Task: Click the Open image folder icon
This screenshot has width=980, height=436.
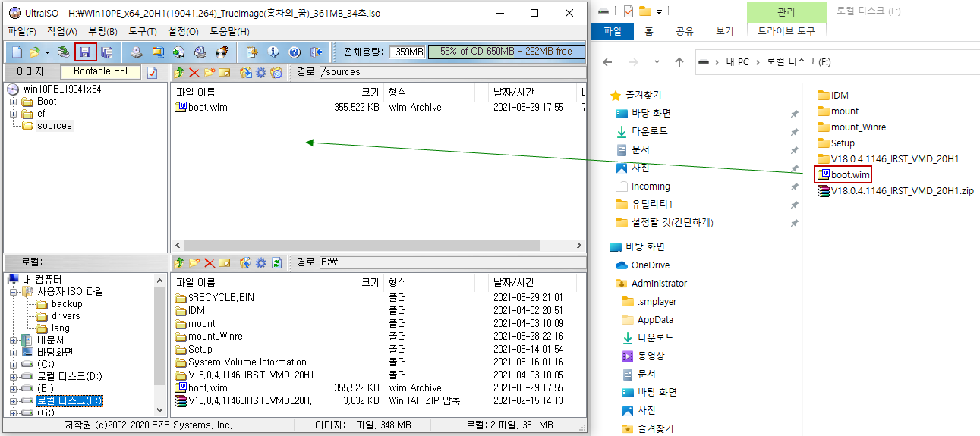Action: (x=34, y=52)
